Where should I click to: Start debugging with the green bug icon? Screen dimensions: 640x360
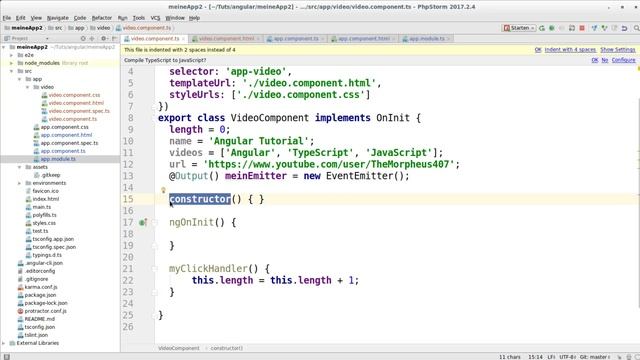coord(552,28)
